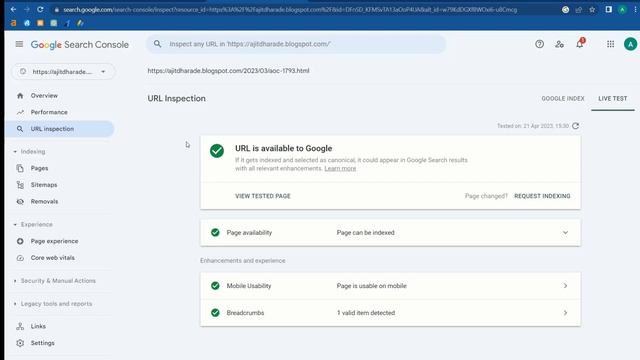Image resolution: width=640 pixels, height=360 pixels.
Task: Click the inspected URL text under search bar
Action: coord(228,71)
